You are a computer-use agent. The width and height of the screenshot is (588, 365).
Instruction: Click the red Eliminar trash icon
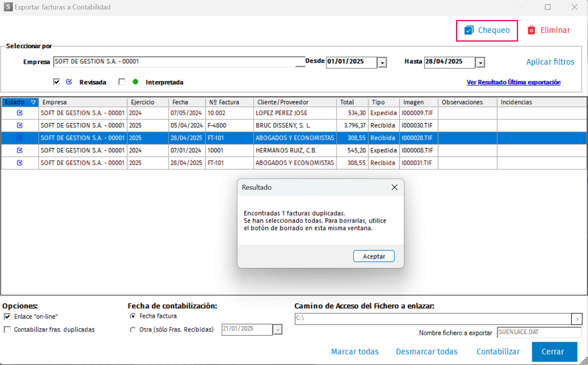coord(531,30)
